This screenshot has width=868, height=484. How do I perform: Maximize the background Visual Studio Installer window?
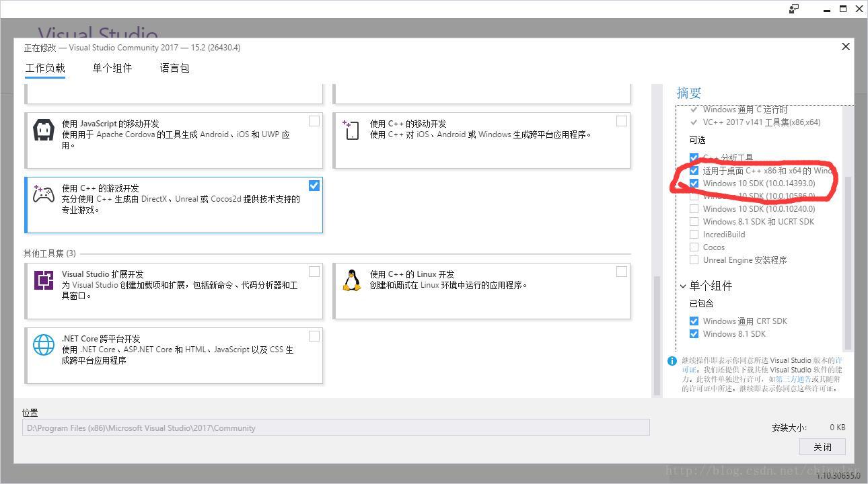(843, 9)
